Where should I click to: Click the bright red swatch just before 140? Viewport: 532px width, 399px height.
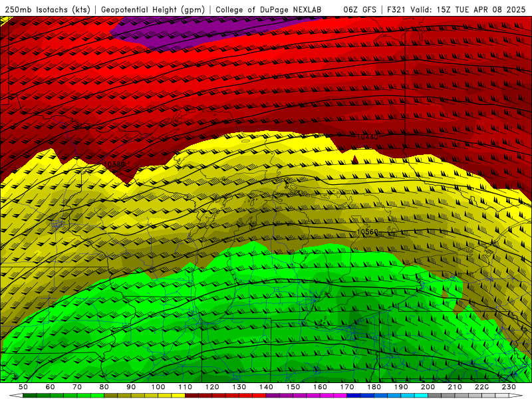pyautogui.click(x=259, y=396)
